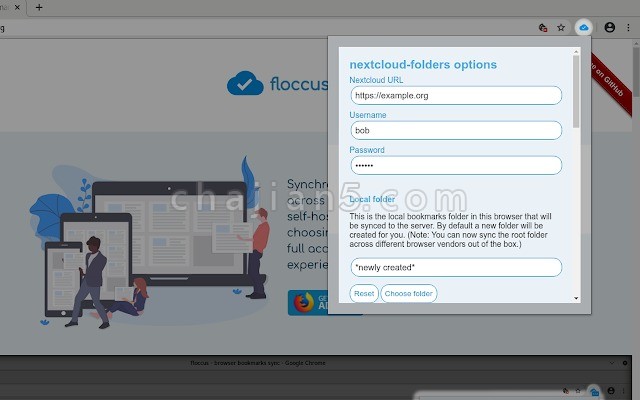Click the *newly created* local folder field
Viewport: 640px width, 400px height.
click(456, 267)
